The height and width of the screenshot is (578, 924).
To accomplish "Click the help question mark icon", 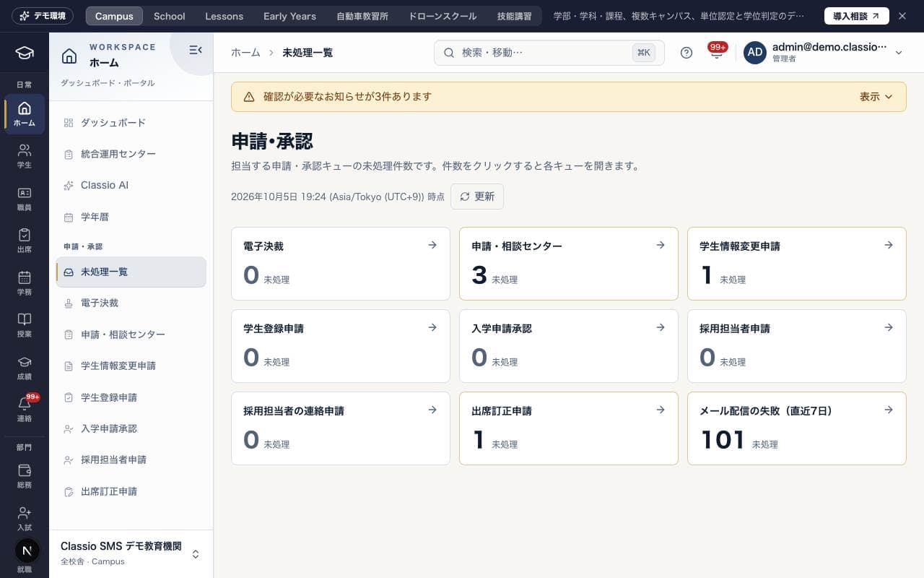I will [687, 53].
